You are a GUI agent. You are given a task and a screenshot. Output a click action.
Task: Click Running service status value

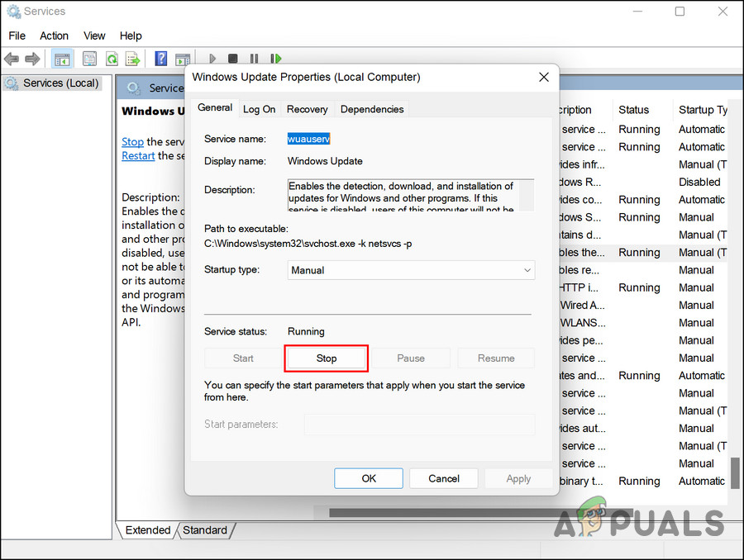pos(306,331)
